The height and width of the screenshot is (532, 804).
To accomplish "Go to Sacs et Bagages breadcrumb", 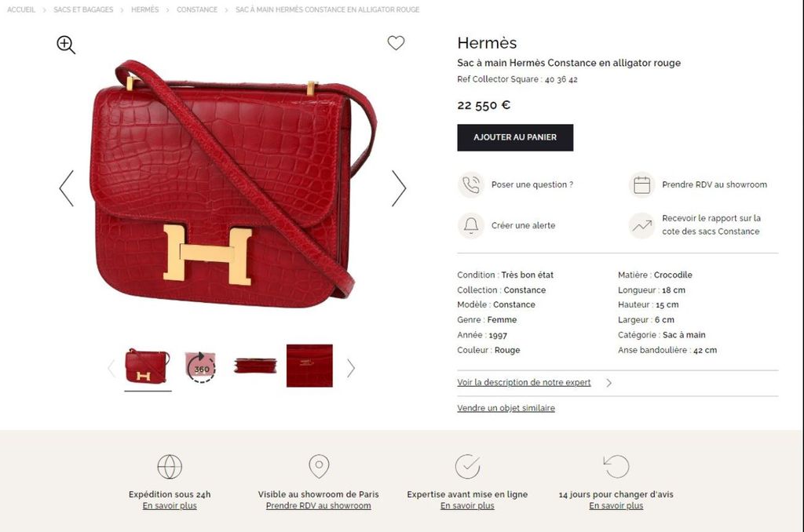I will 83,9.
